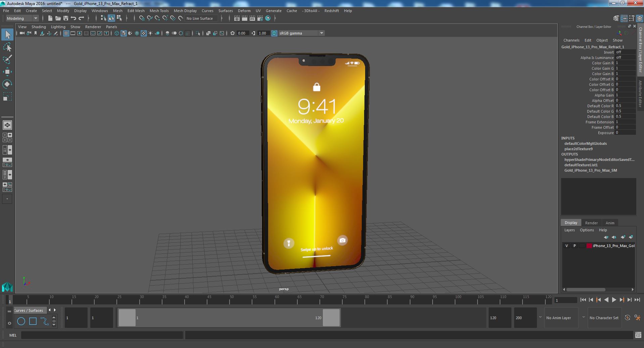Image resolution: width=644 pixels, height=348 pixels.
Task: Open Render Settings icon
Action: [260, 18]
